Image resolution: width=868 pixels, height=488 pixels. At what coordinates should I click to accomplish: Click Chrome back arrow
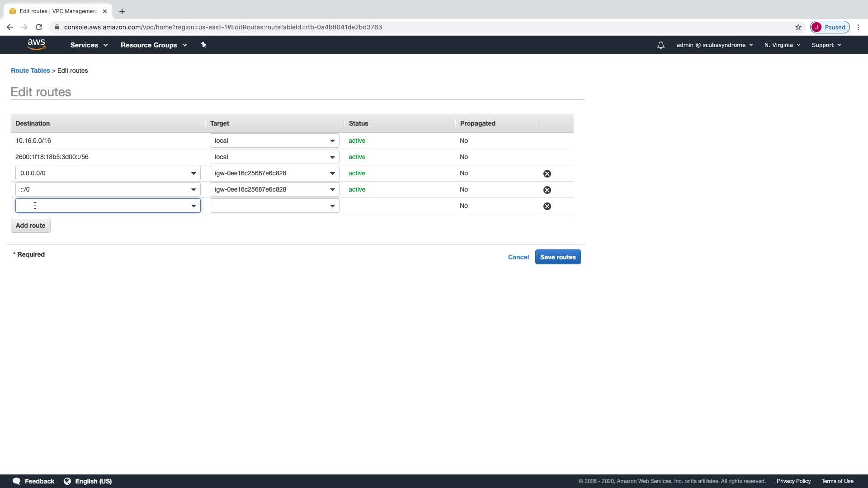click(10, 27)
